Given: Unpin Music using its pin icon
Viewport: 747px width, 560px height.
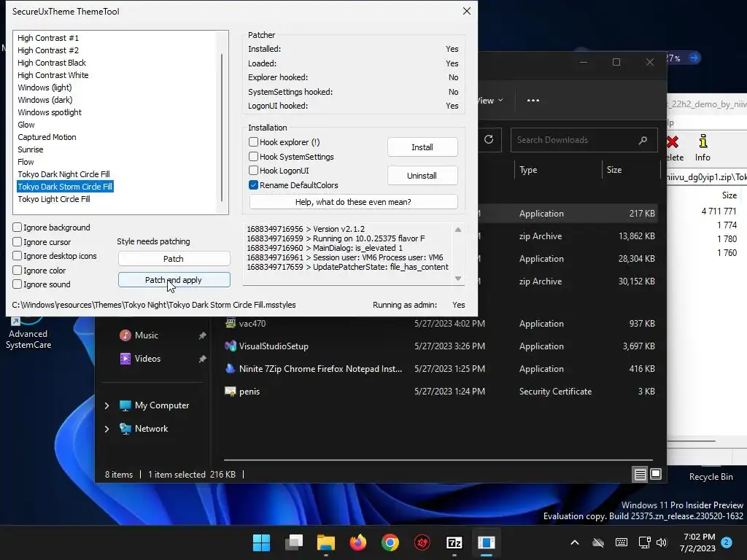Looking at the screenshot, I should (202, 335).
